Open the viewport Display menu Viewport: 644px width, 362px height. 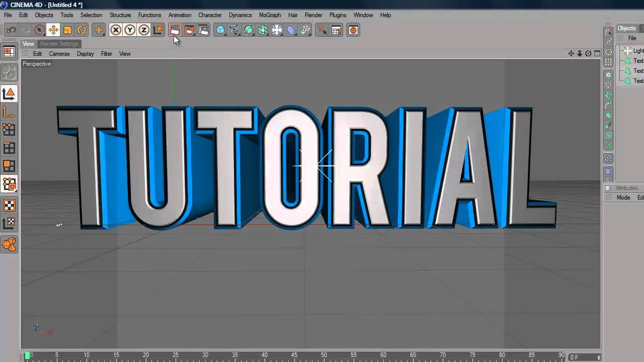click(x=86, y=54)
